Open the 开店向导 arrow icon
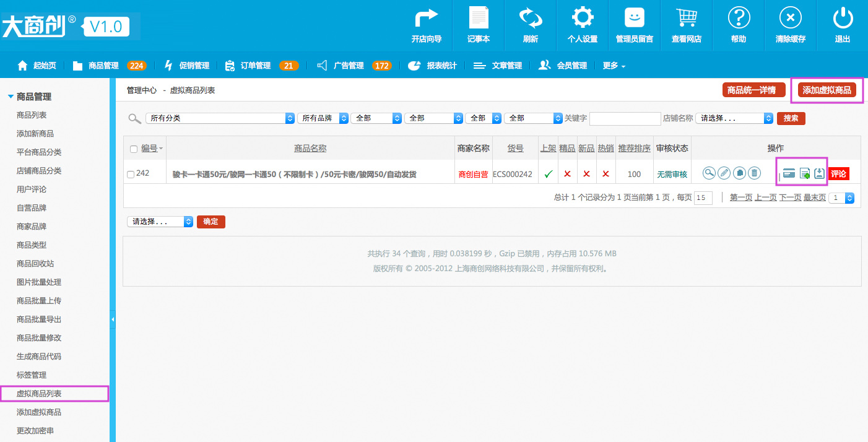The image size is (868, 442). [427, 18]
